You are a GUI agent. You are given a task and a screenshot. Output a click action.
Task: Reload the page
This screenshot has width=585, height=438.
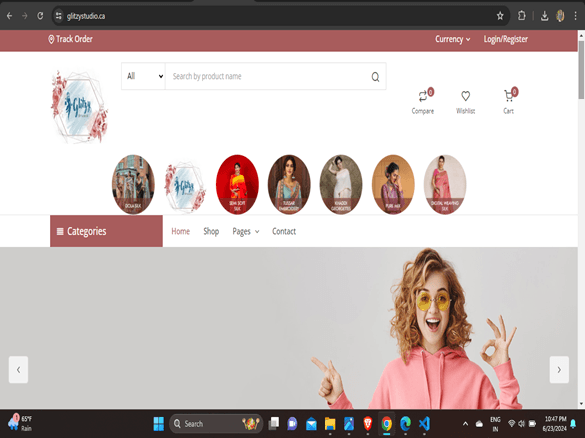(x=40, y=16)
